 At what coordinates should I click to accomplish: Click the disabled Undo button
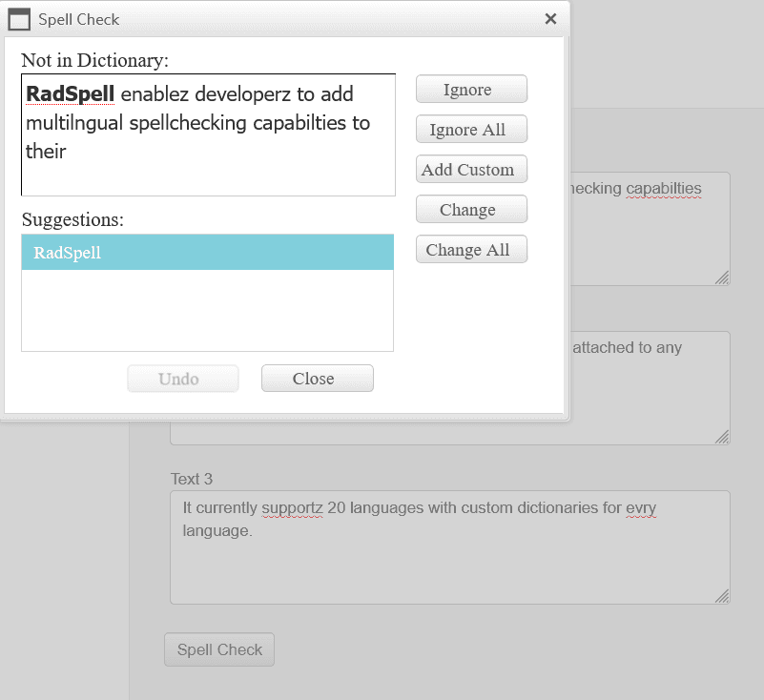coord(183,379)
